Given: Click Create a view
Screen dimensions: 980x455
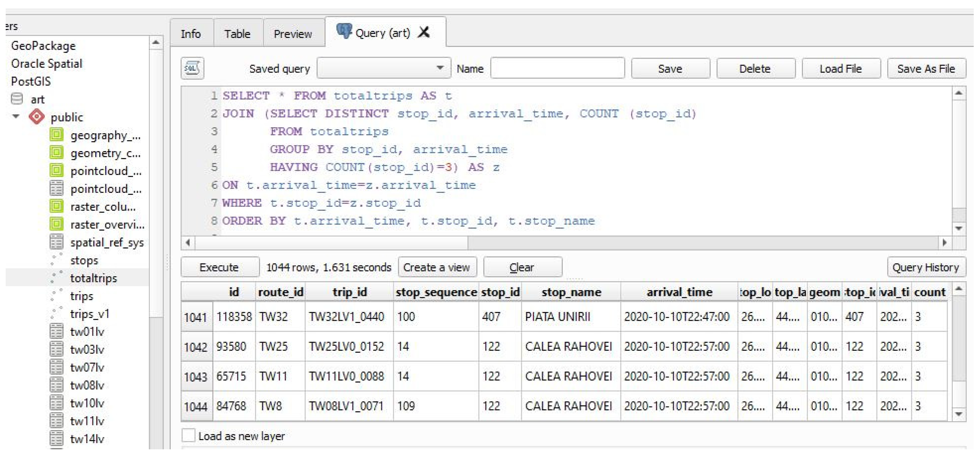Looking at the screenshot, I should tap(438, 267).
